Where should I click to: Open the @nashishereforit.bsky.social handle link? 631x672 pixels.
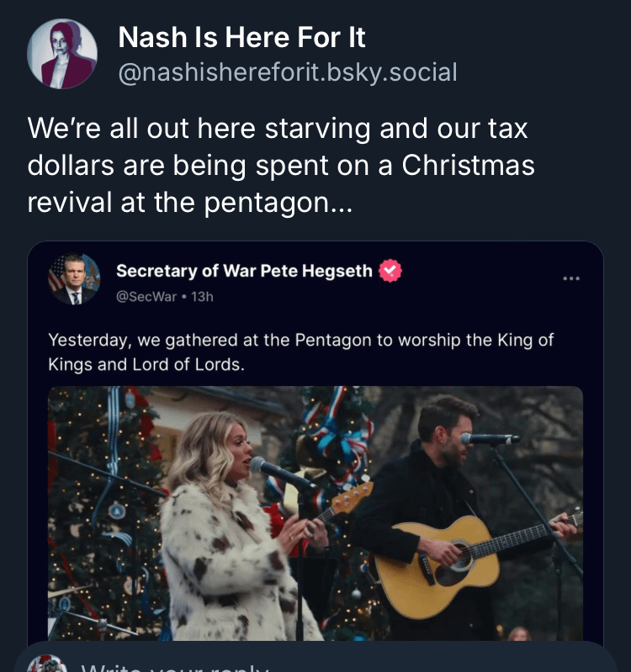[x=287, y=72]
